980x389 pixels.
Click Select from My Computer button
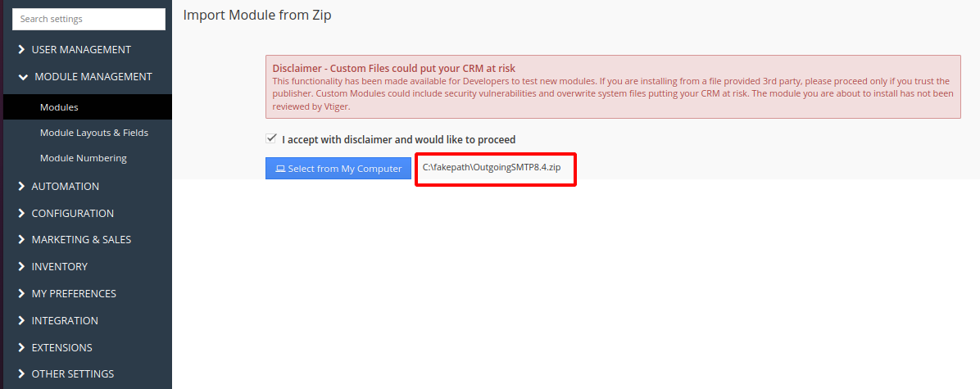(338, 169)
